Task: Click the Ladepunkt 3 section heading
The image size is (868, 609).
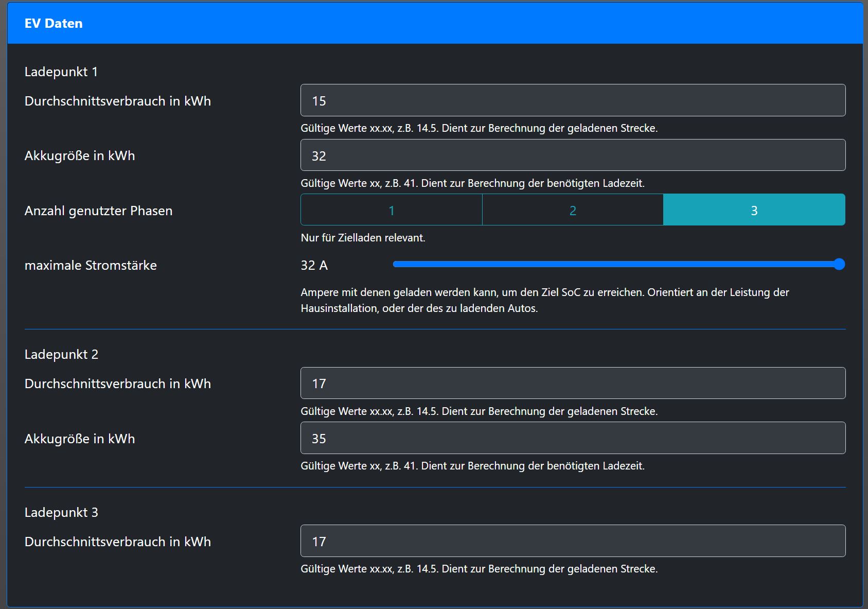Action: [61, 512]
